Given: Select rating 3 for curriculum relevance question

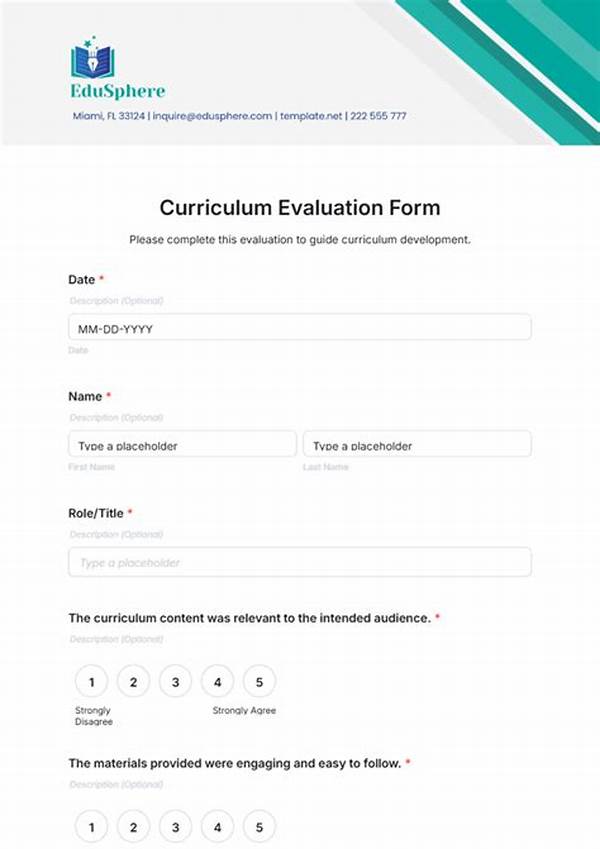Looking at the screenshot, I should coord(175,682).
